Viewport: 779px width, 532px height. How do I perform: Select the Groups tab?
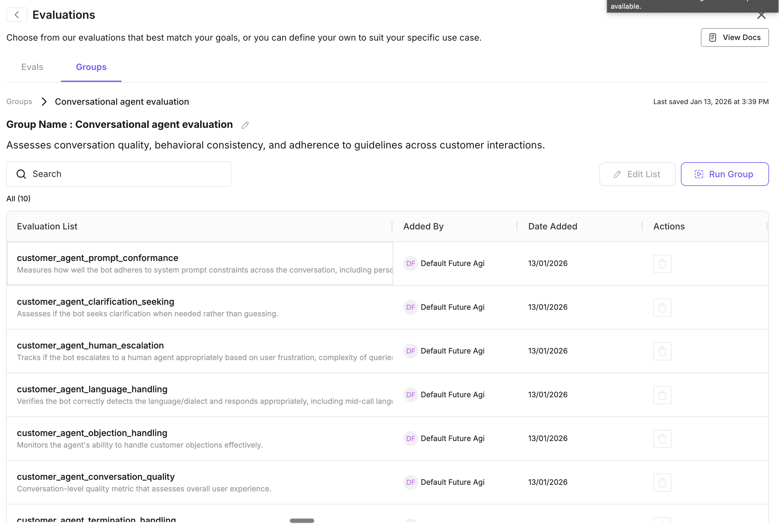(x=91, y=67)
